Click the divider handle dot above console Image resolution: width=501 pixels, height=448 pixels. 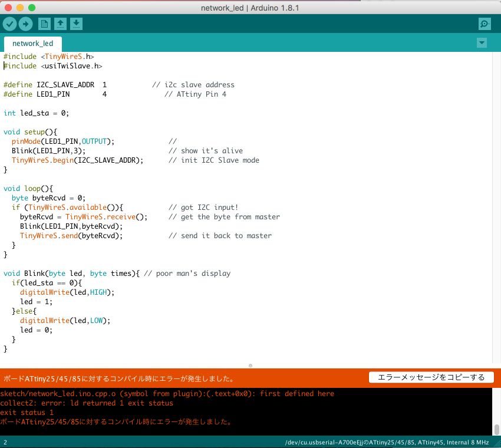(250, 365)
